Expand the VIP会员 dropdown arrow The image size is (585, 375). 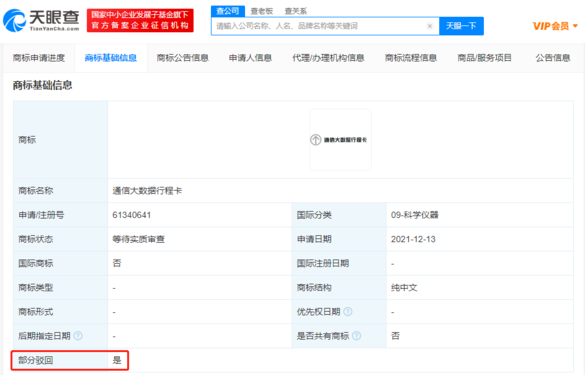tap(575, 26)
